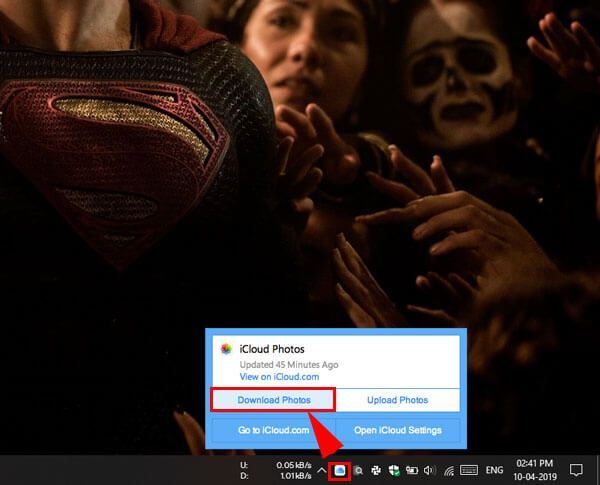This screenshot has height=485, width=600.
Task: Open the magnifier search tray icon
Action: coord(358,470)
